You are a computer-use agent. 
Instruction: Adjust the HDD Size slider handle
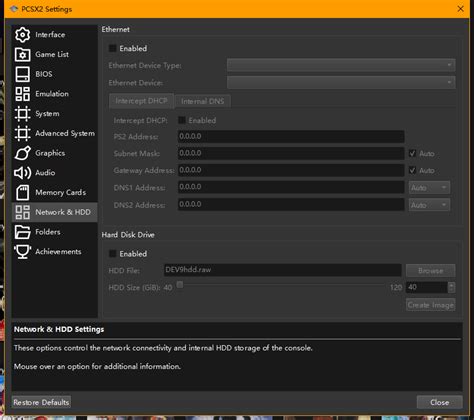[x=180, y=284]
